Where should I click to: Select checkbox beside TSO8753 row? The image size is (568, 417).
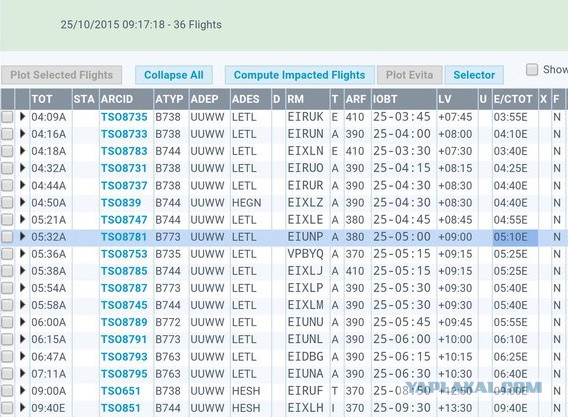point(7,254)
